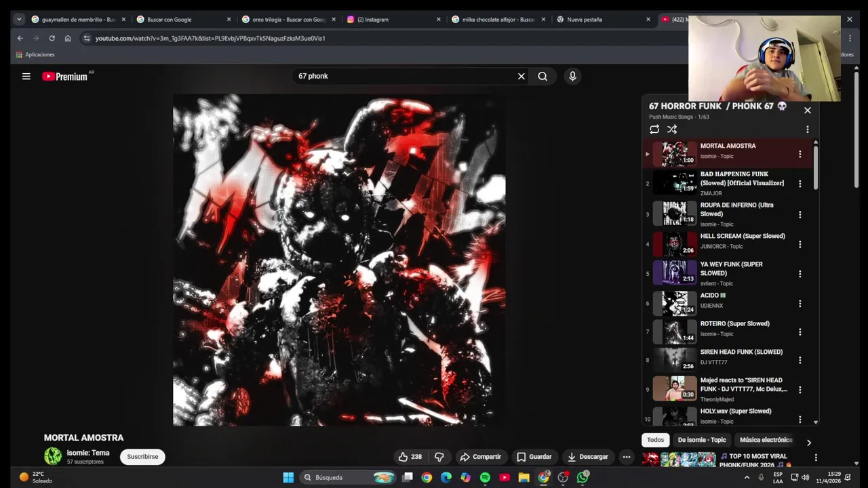Open WhatsApp from the taskbar
The height and width of the screenshot is (488, 868).
click(583, 477)
